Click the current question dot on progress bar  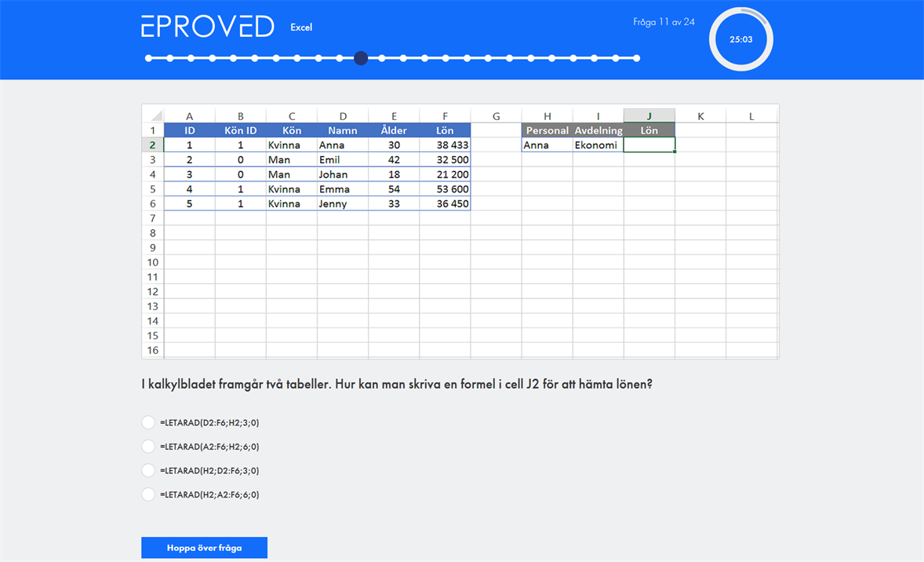click(x=361, y=58)
